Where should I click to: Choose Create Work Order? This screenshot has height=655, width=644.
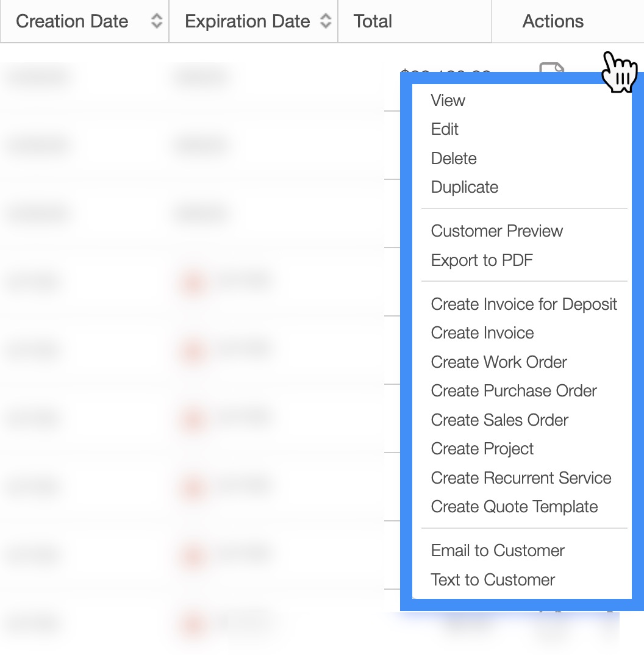499,362
